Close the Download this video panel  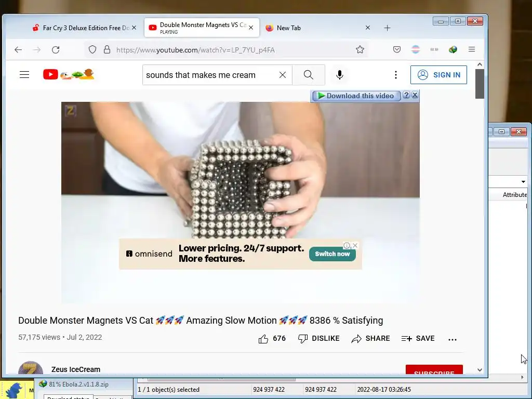(x=415, y=96)
